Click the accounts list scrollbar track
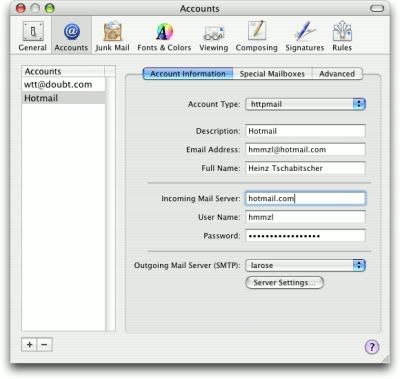This screenshot has width=400, height=379. tap(110, 203)
